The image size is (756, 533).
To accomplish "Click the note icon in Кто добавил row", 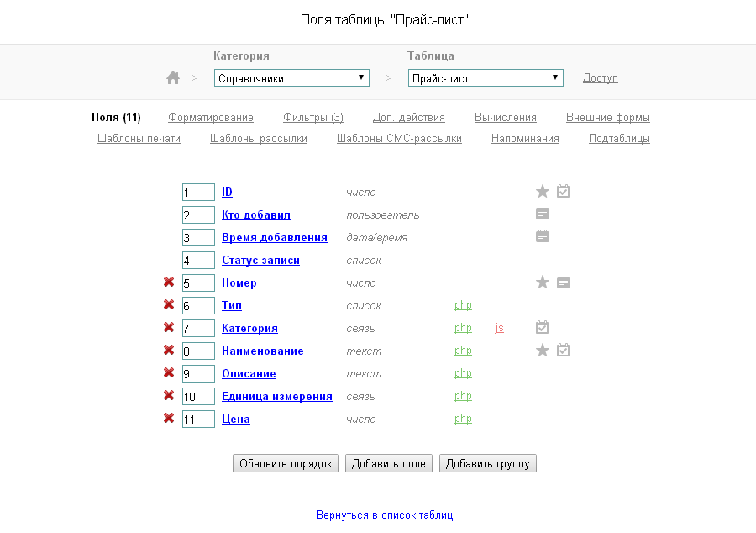I will coord(543,214).
